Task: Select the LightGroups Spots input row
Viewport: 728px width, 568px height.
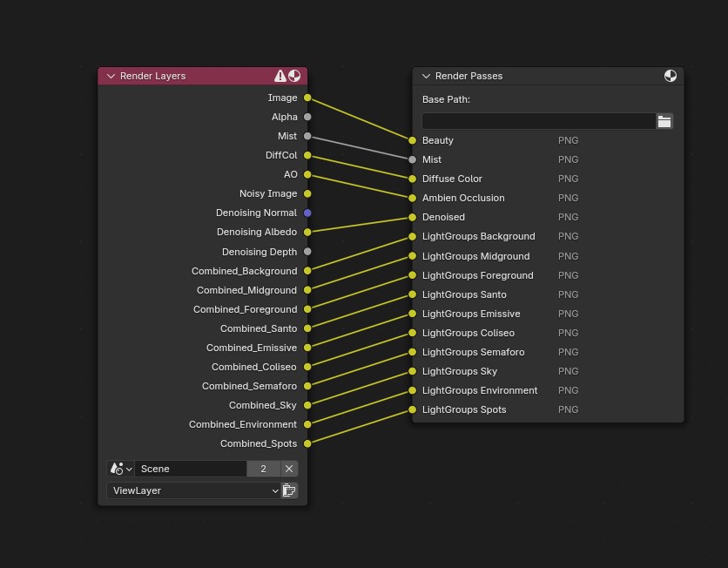Action: tap(464, 409)
